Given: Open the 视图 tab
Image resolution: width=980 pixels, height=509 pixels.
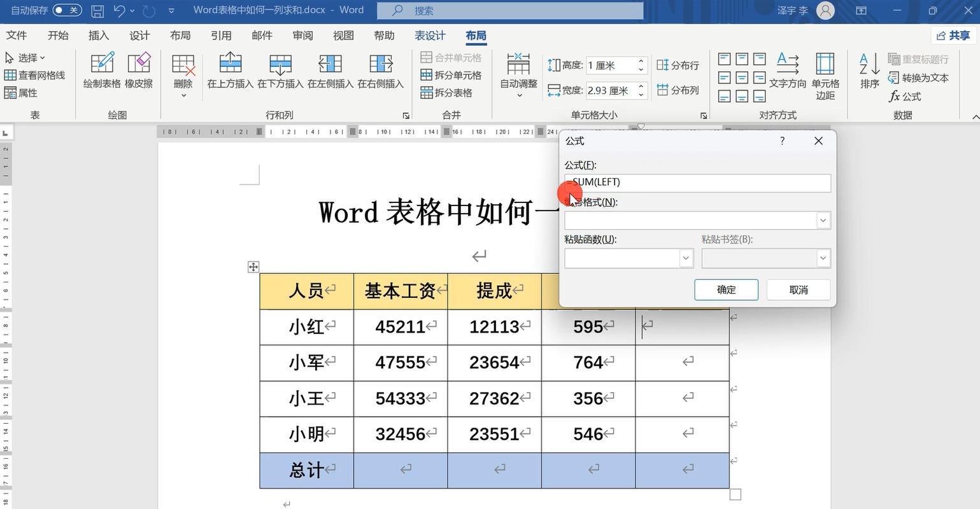Looking at the screenshot, I should click(343, 36).
